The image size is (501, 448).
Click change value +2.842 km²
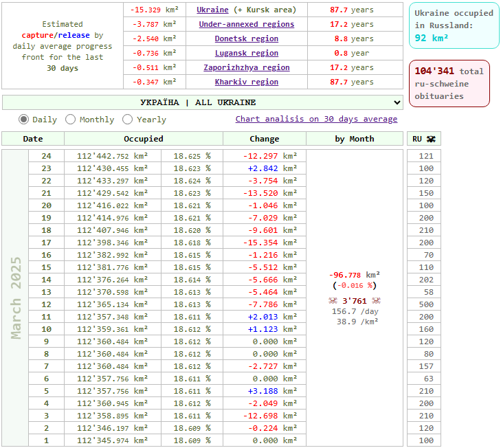click(x=272, y=168)
